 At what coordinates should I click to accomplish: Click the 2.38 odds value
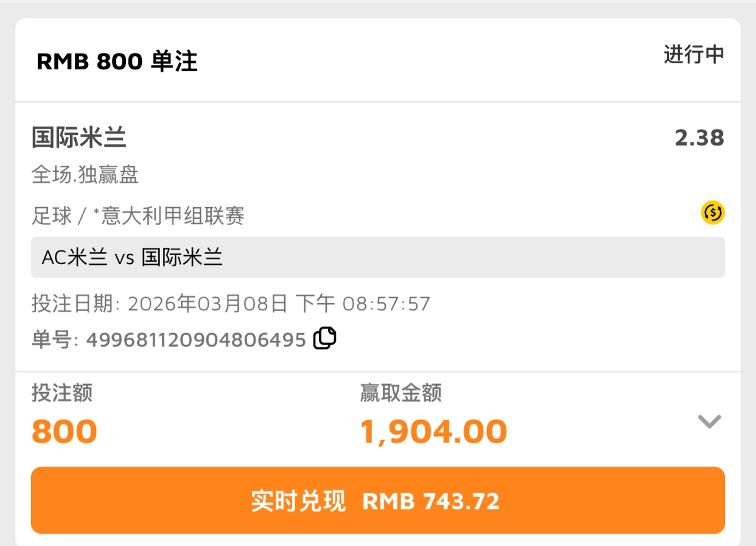(x=699, y=138)
